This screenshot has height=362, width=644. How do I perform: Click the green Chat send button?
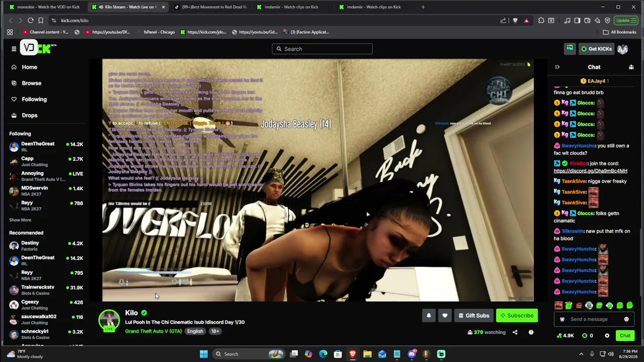click(x=625, y=336)
